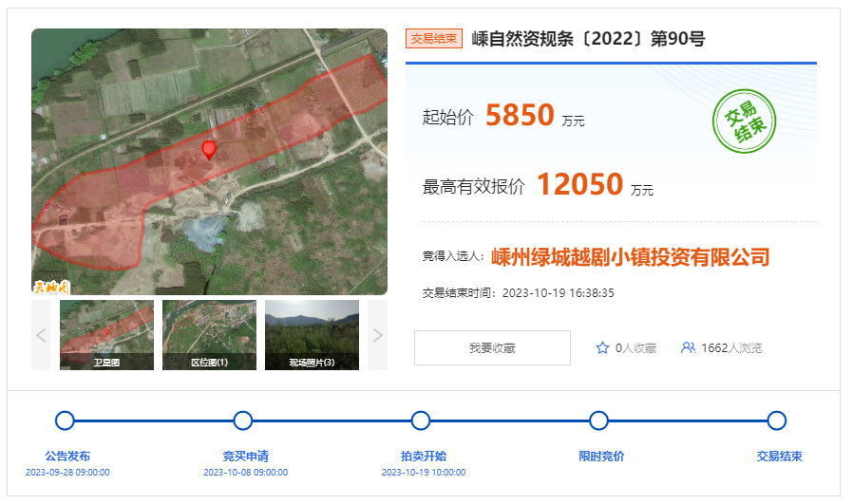Click the 拍卖开始 timeline step circle
The width and height of the screenshot is (853, 504).
pos(421,420)
